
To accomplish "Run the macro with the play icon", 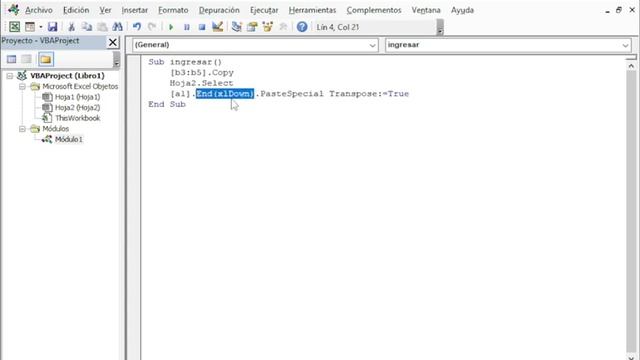I will click(171, 27).
